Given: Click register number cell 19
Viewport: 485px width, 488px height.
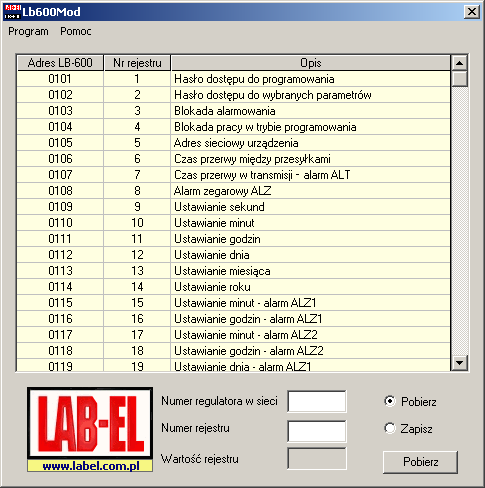Looking at the screenshot, I should click(x=137, y=365).
